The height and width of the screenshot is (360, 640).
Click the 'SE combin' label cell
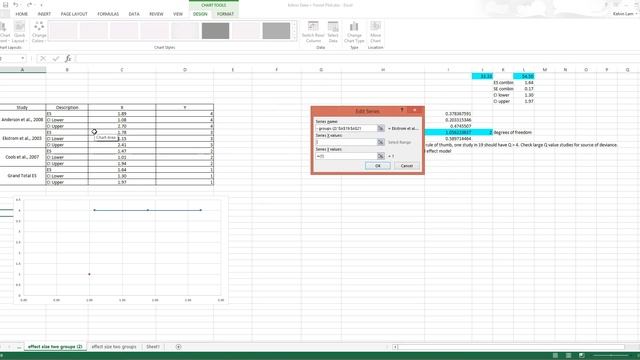pos(503,89)
